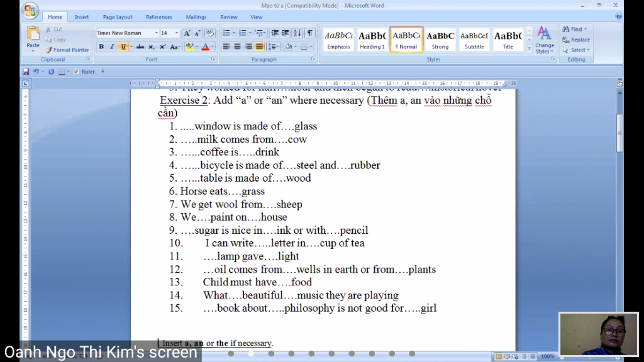This screenshot has width=644, height=362.
Task: Align text right
Action: click(x=248, y=47)
